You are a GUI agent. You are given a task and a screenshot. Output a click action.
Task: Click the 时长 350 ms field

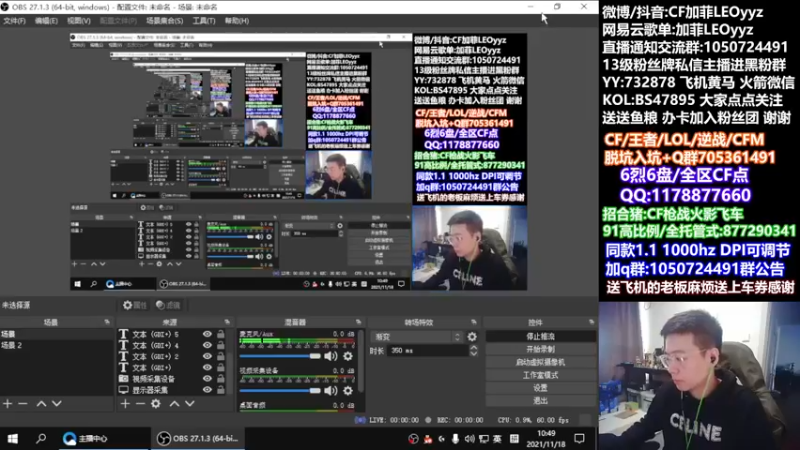point(427,351)
